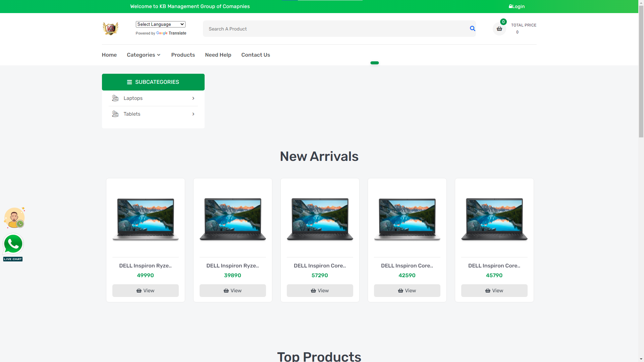644x362 pixels.
Task: Open the Contact Us page
Action: coord(256,55)
